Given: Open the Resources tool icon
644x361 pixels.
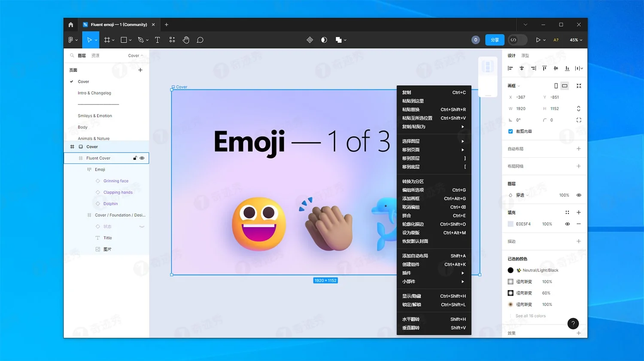Looking at the screenshot, I should (x=172, y=40).
